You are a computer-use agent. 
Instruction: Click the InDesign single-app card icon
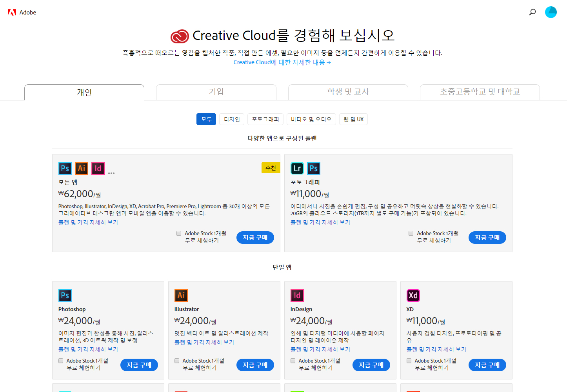coord(297,296)
